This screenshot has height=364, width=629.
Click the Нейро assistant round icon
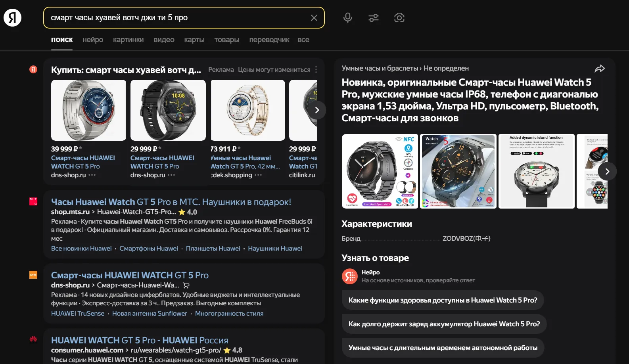[350, 276]
